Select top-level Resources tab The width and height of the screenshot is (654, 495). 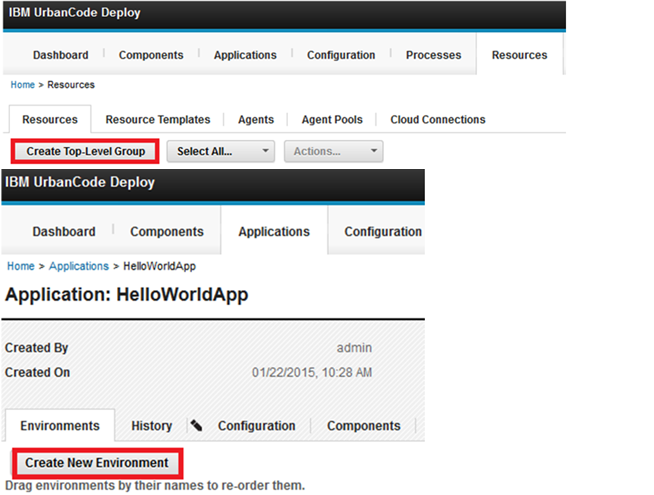(519, 55)
